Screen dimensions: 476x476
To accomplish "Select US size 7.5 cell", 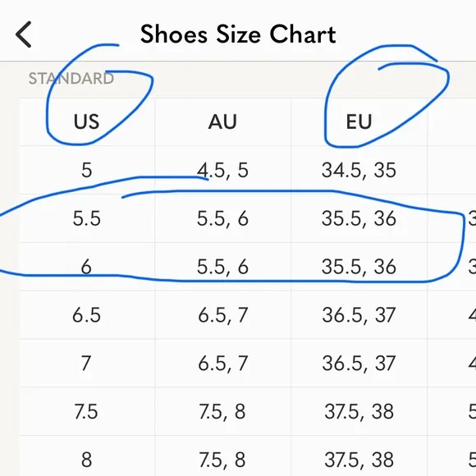I will click(x=86, y=411).
